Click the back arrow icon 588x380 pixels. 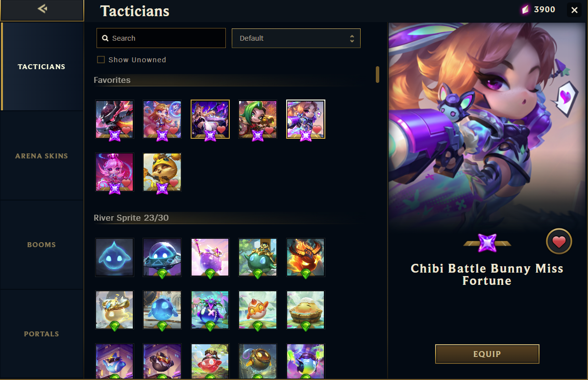tap(42, 8)
